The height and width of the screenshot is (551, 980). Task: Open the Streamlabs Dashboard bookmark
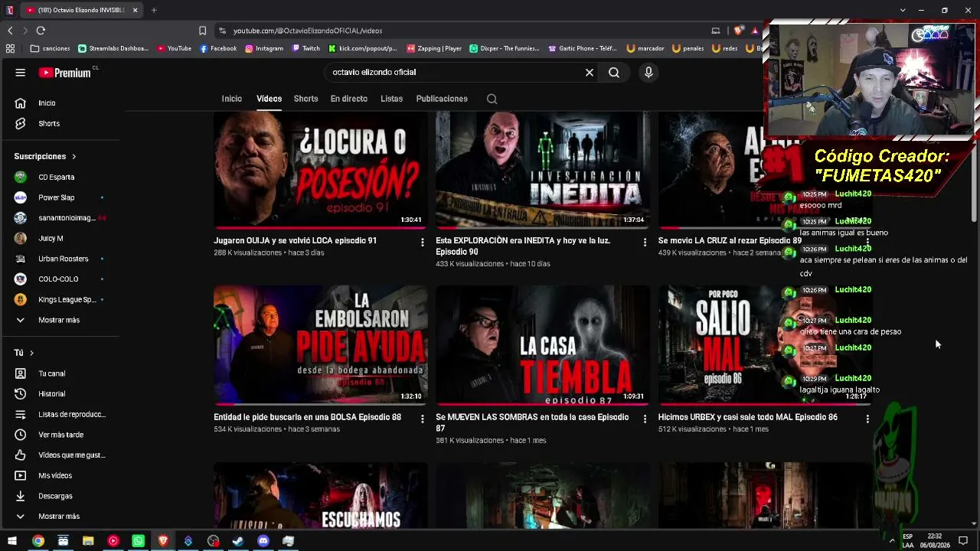[113, 48]
